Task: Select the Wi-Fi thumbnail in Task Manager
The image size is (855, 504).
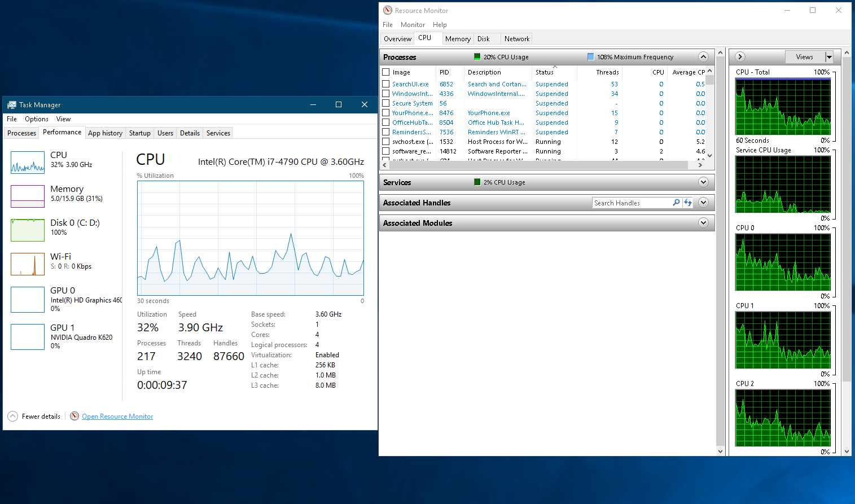Action: pos(28,264)
